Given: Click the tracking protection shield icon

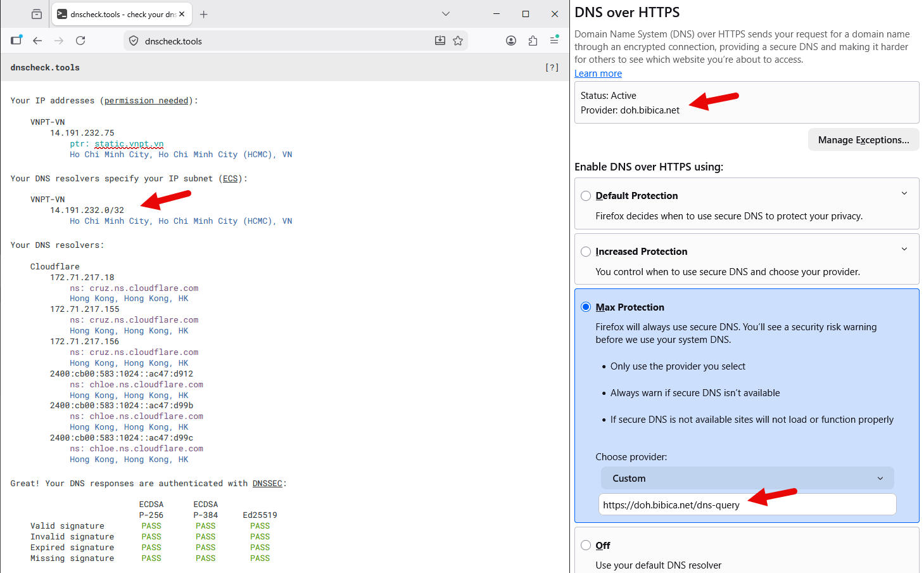Looking at the screenshot, I should click(134, 41).
